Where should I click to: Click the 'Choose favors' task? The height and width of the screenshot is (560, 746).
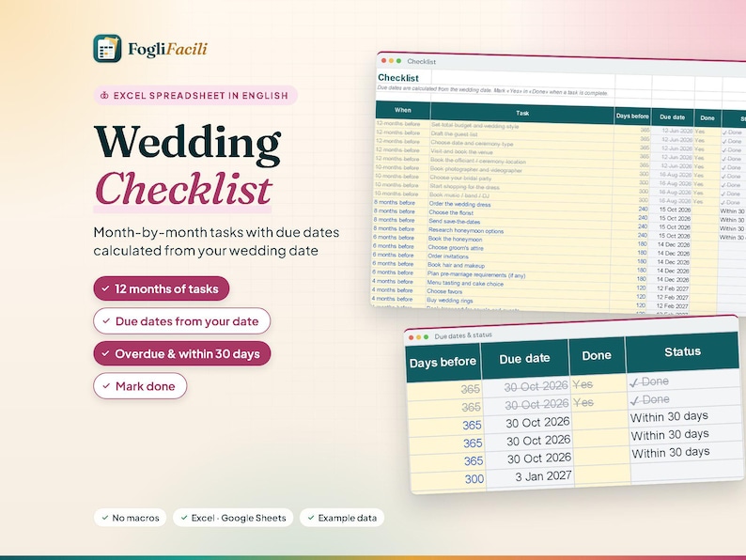tap(444, 291)
